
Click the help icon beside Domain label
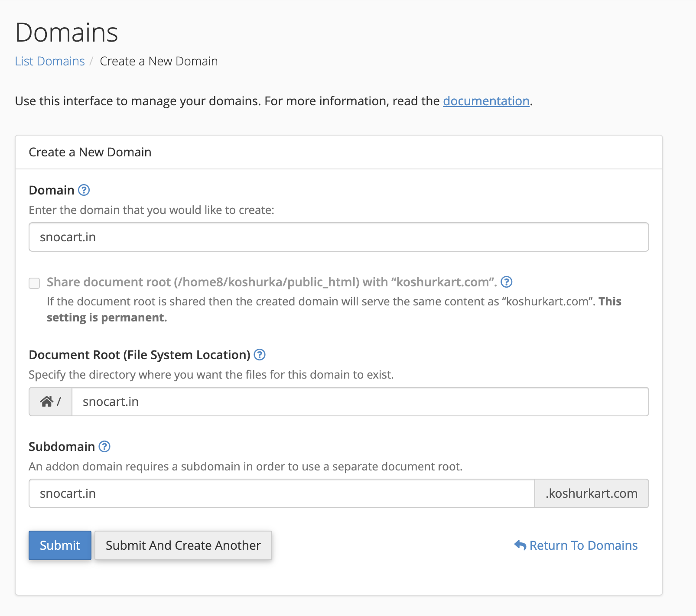pos(84,190)
